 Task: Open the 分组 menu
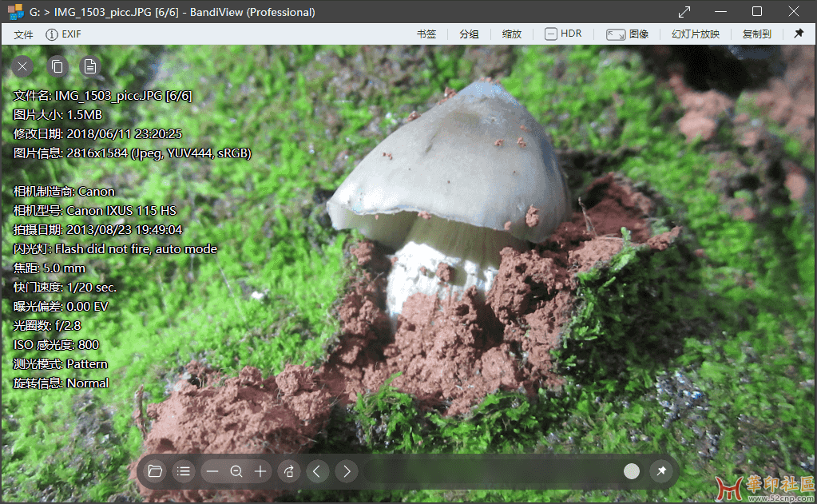tap(469, 34)
